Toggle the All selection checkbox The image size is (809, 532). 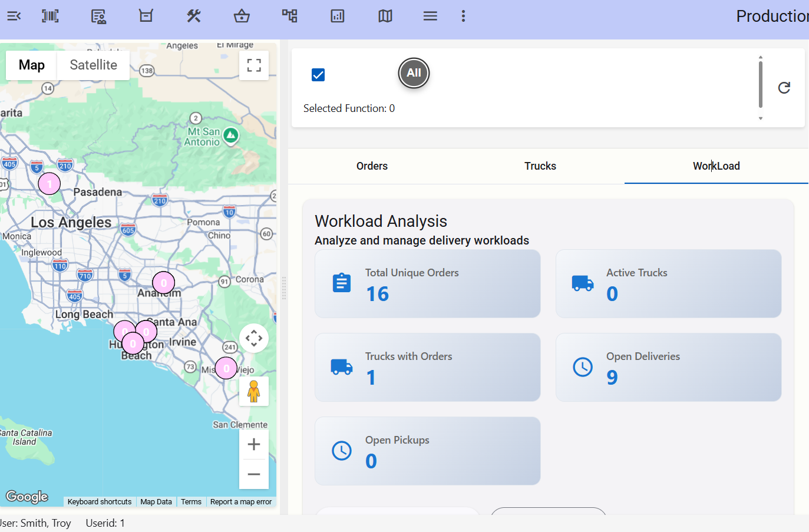click(x=318, y=75)
